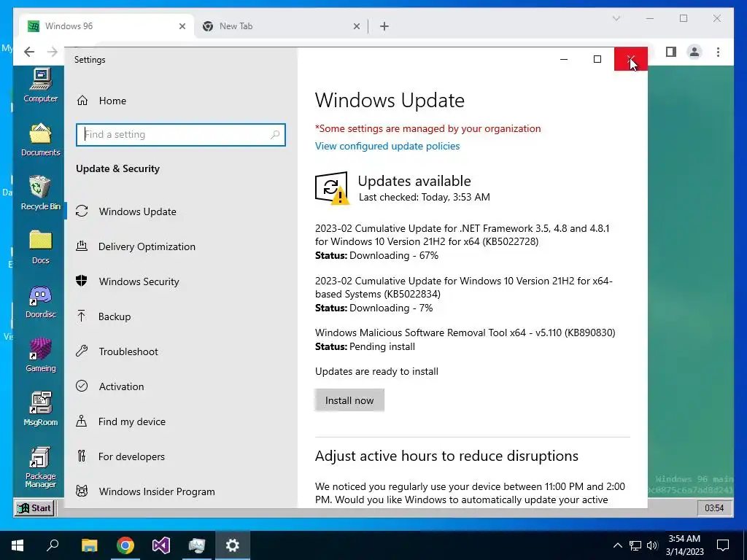
Task: Minimize the Settings window
Action: point(564,59)
